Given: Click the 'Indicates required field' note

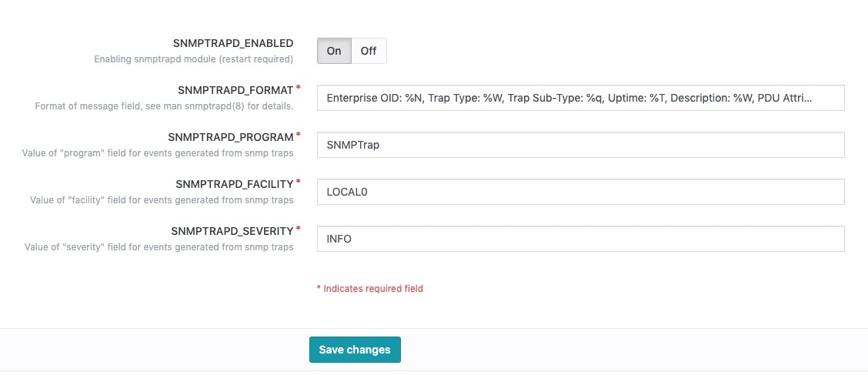Looking at the screenshot, I should coord(370,288).
